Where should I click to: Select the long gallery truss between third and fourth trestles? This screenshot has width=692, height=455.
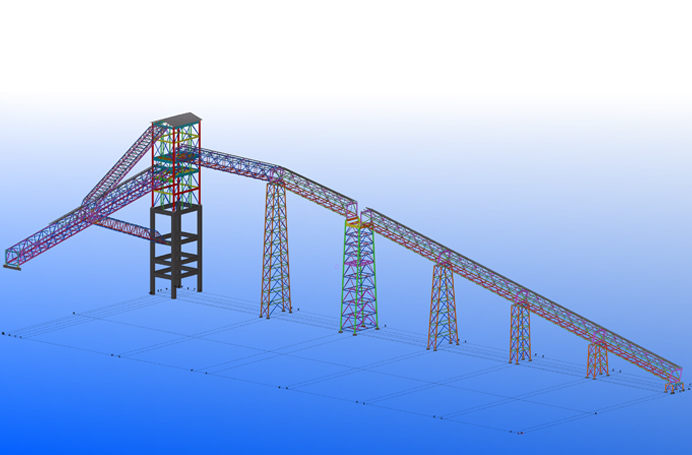482,272
